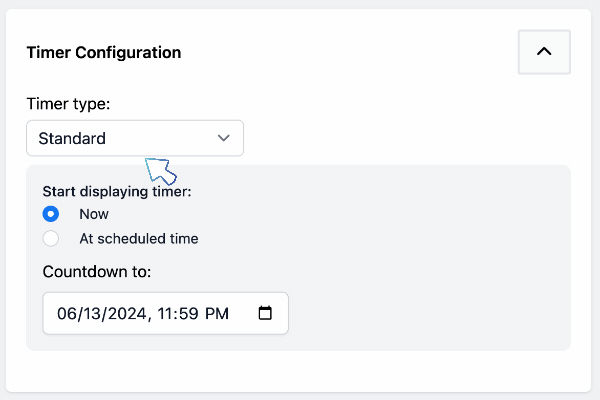
Task: Select the day 13 in the countdown date
Action: (x=91, y=313)
